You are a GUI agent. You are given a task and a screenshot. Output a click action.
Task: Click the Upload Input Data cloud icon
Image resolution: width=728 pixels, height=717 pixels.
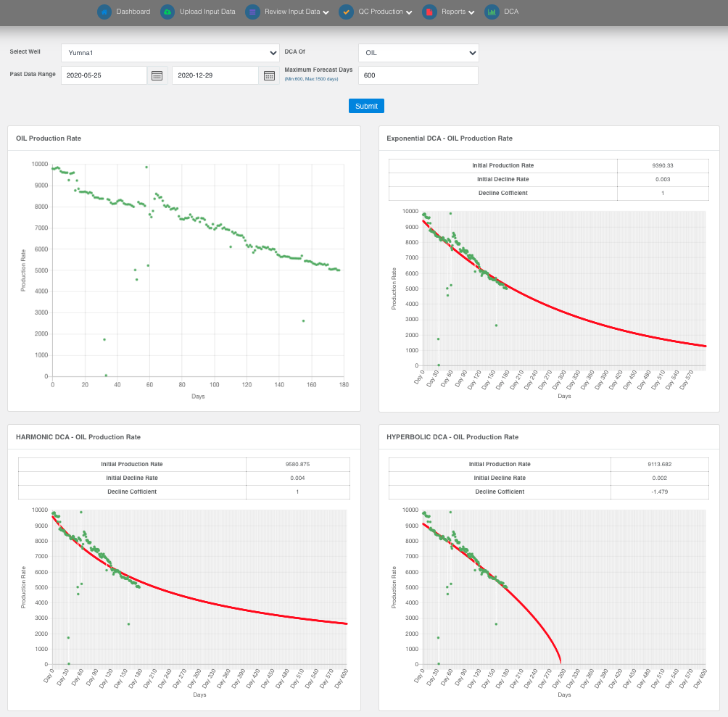point(167,12)
